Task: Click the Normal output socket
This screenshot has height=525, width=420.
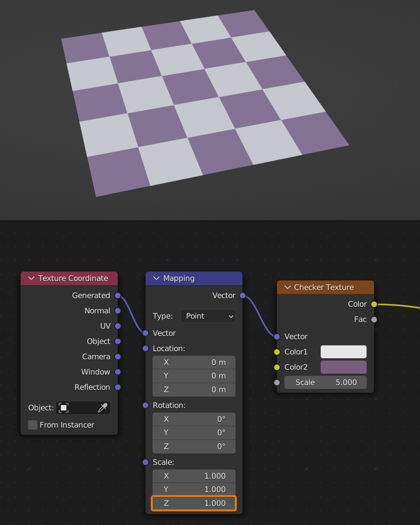Action: 117,311
